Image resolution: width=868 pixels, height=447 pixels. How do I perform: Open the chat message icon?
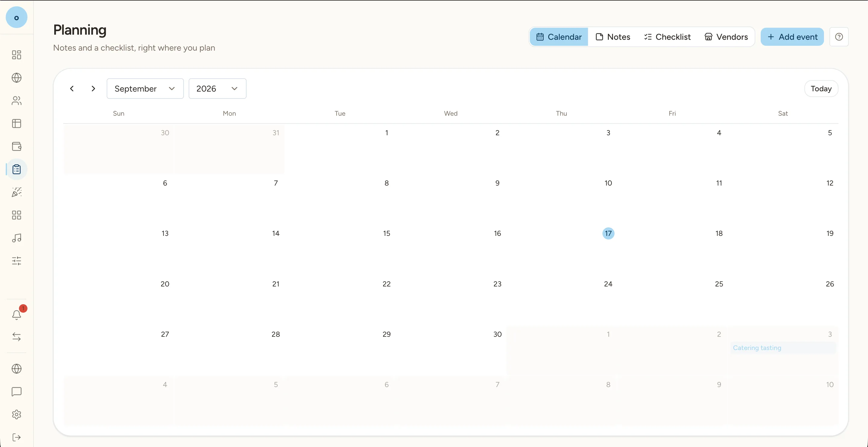(x=17, y=392)
